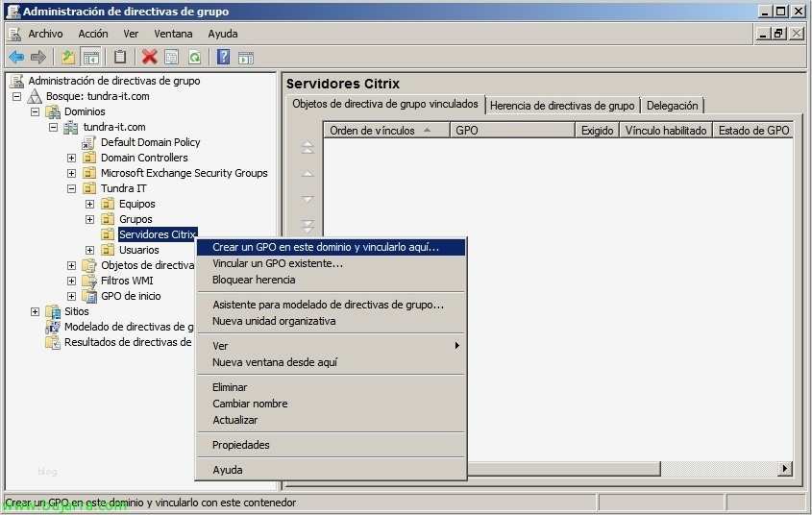
Task: Switch to the Delegación tab
Action: [x=672, y=106]
